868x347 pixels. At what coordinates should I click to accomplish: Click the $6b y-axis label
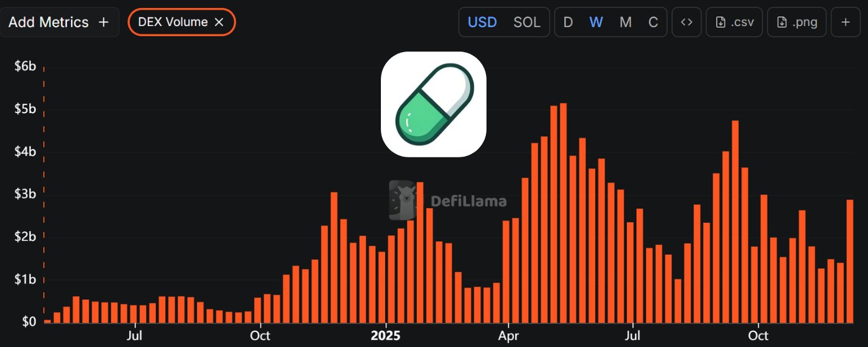(x=25, y=67)
